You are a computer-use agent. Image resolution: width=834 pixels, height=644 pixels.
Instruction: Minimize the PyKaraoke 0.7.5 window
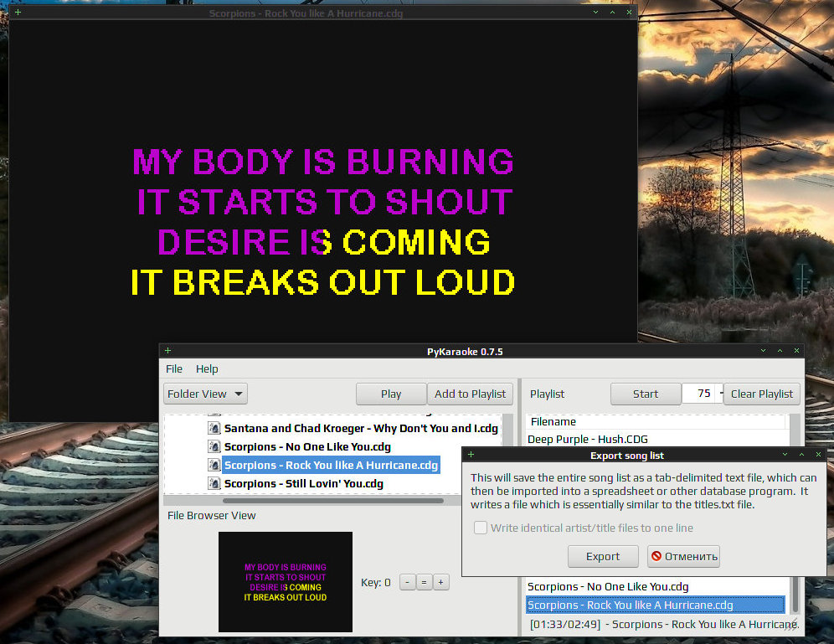coord(764,350)
